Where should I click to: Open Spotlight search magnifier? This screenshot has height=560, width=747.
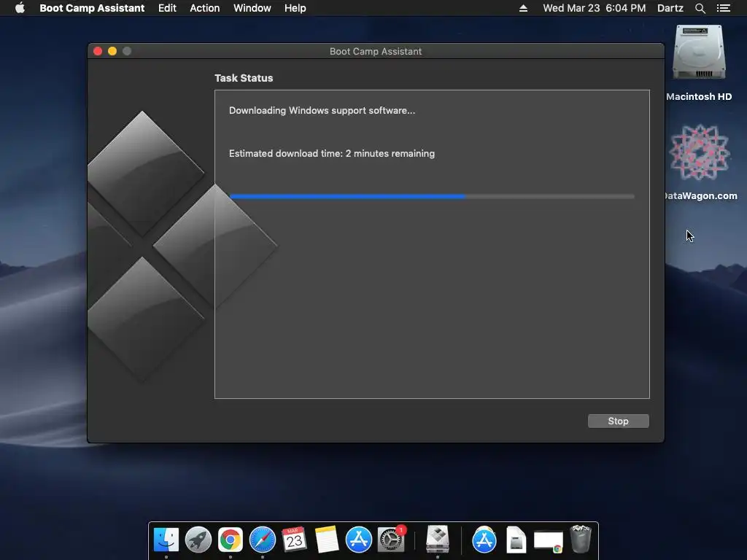pos(700,8)
